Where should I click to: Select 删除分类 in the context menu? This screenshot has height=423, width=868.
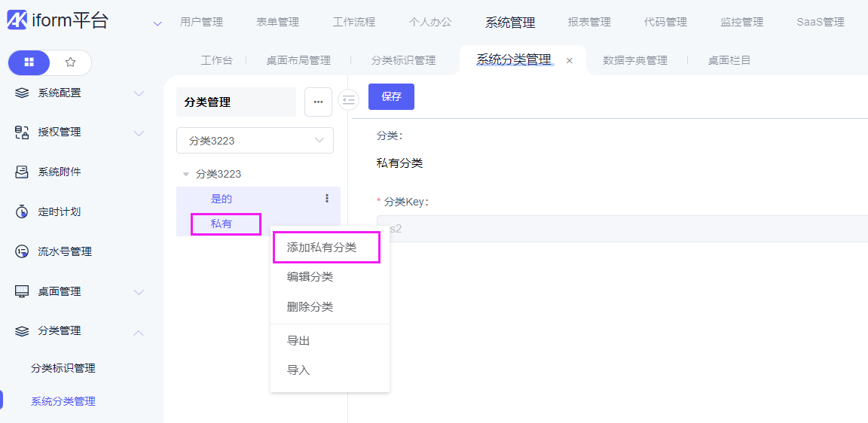click(x=310, y=306)
